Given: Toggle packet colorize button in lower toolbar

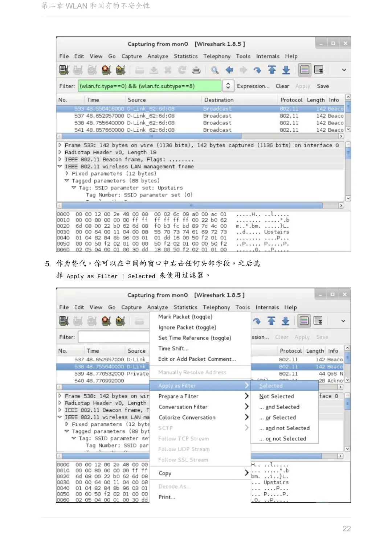Looking at the screenshot, I should [x=304, y=321].
